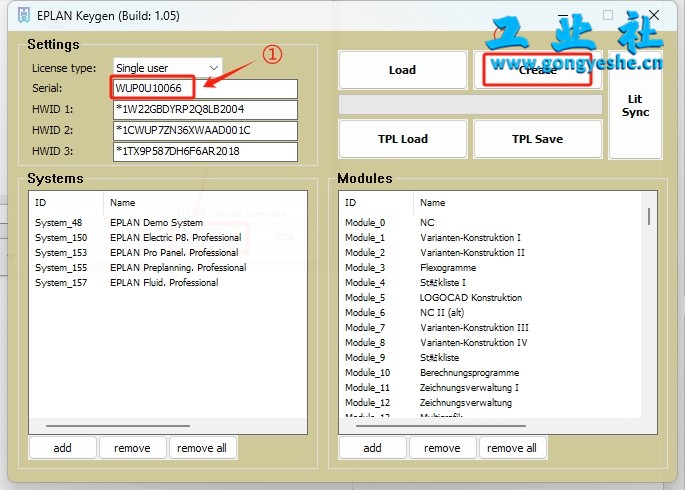Click the Systems ID column header
685x490 pixels.
[x=66, y=203]
